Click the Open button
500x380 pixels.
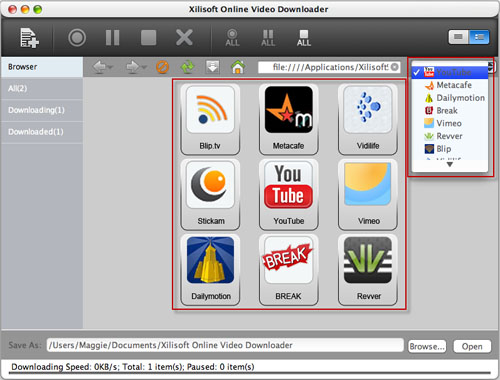click(x=472, y=346)
